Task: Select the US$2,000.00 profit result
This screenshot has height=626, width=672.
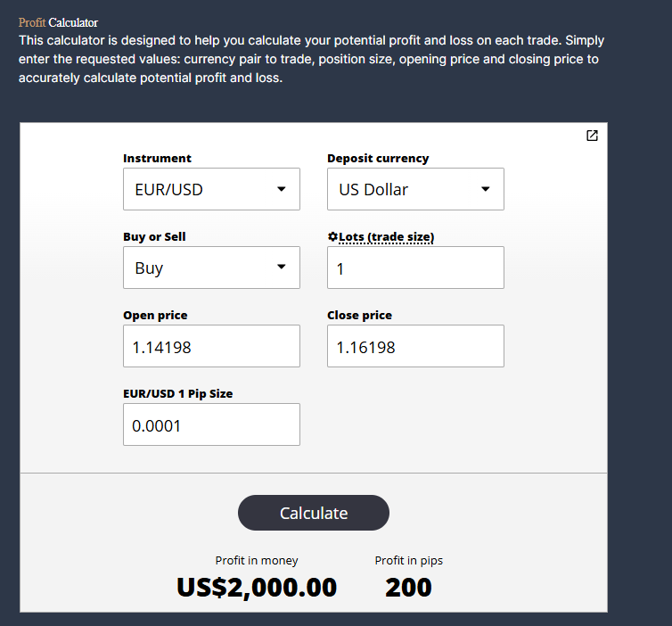Action: click(257, 588)
